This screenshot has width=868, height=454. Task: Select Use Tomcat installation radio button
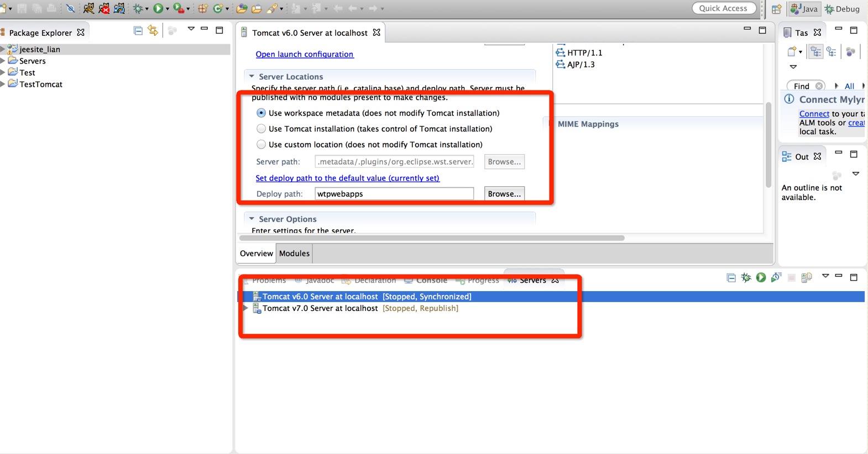click(x=261, y=129)
